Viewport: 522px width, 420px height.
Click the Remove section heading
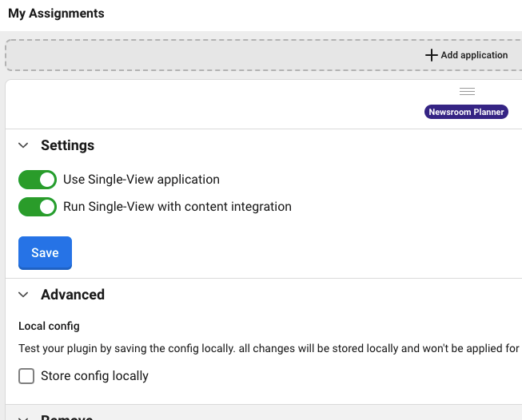pyautogui.click(x=67, y=417)
